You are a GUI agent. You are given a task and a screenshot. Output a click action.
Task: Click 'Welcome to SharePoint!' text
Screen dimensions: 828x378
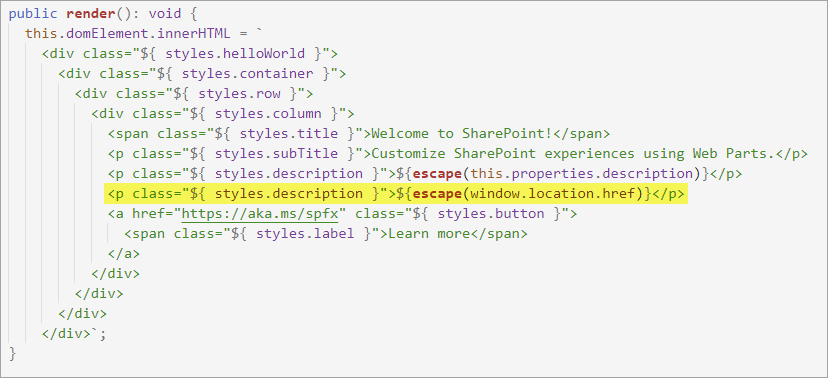463,134
